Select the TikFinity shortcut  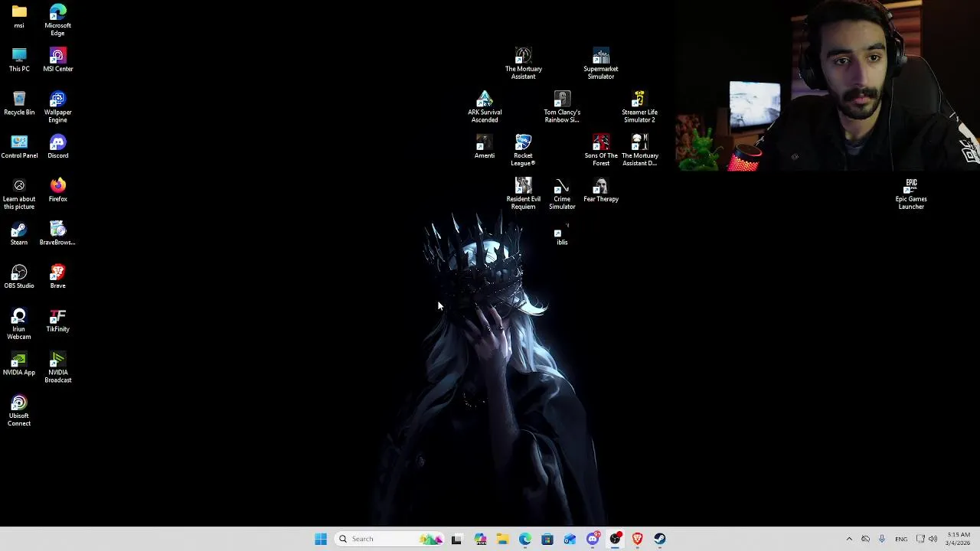pyautogui.click(x=57, y=321)
